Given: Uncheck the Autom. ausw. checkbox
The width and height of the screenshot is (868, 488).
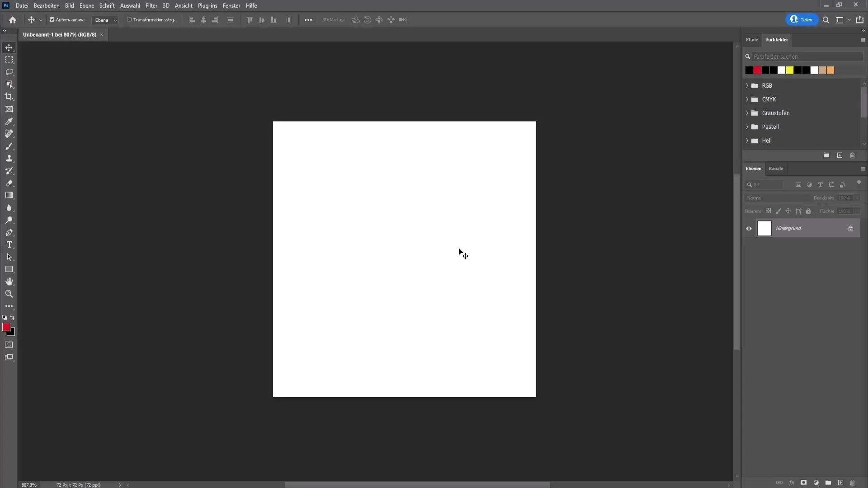Looking at the screenshot, I should tap(52, 20).
